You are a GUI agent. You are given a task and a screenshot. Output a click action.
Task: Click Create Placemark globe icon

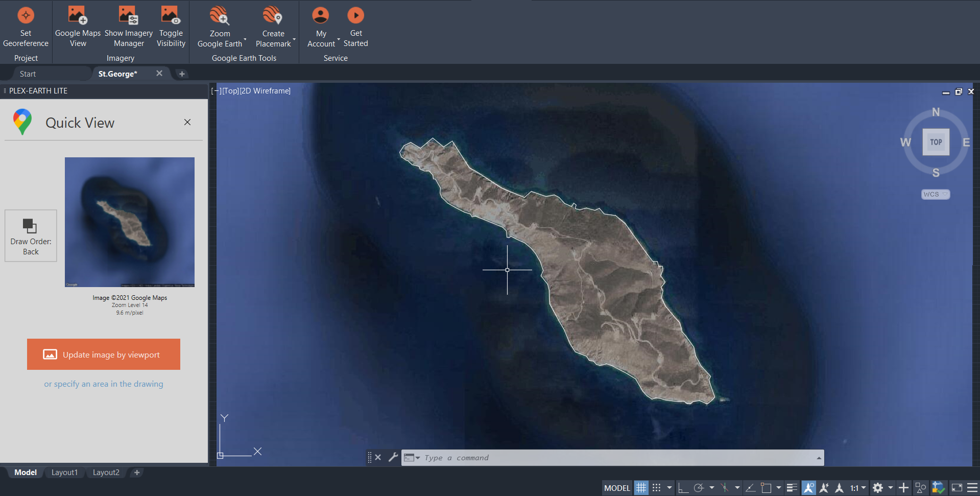(273, 16)
